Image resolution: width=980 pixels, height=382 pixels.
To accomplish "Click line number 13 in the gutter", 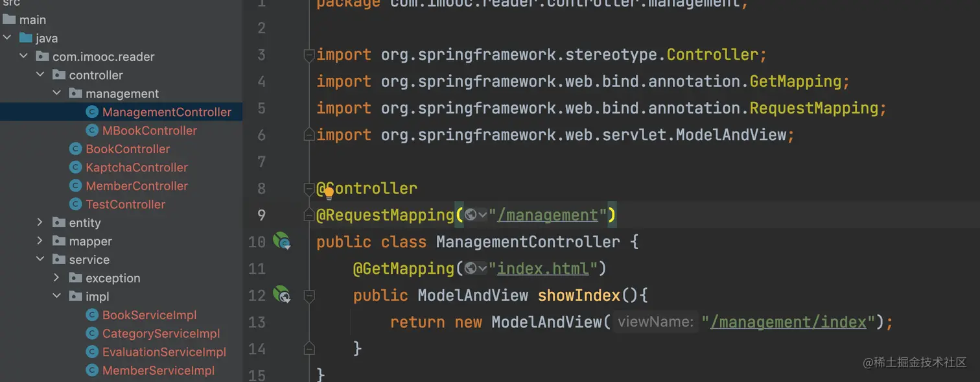I will point(257,322).
